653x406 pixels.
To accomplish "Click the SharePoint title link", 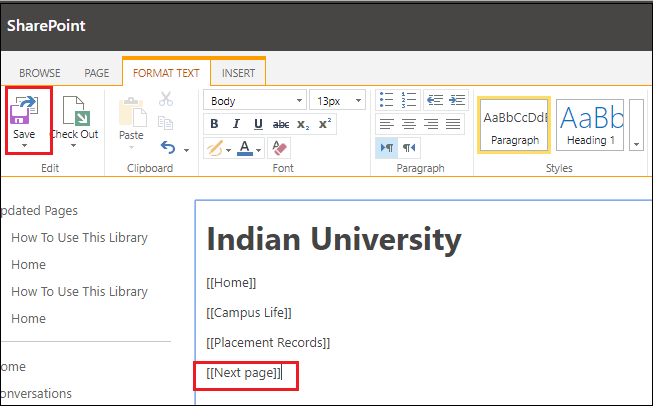I will coord(46,26).
